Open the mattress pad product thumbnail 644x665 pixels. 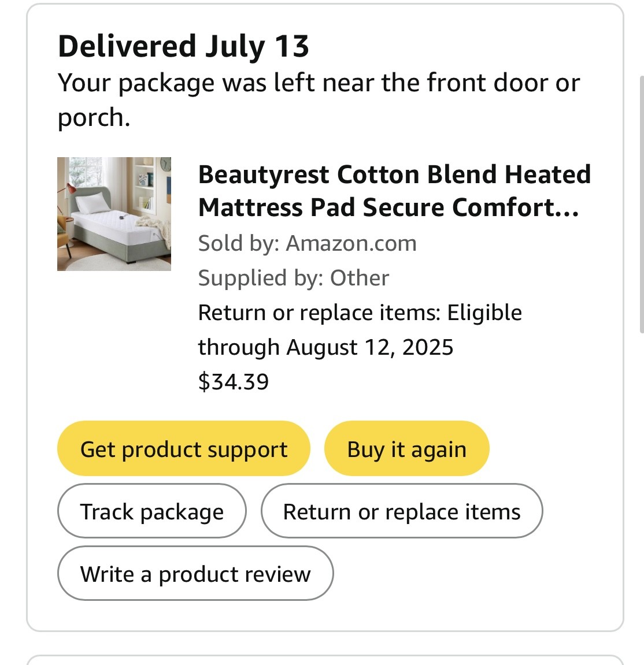(114, 214)
